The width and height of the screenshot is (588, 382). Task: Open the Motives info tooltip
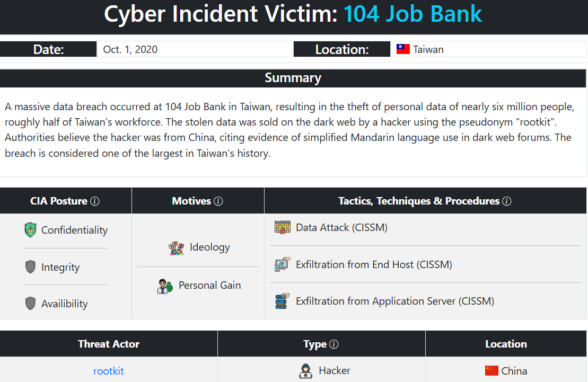click(220, 200)
